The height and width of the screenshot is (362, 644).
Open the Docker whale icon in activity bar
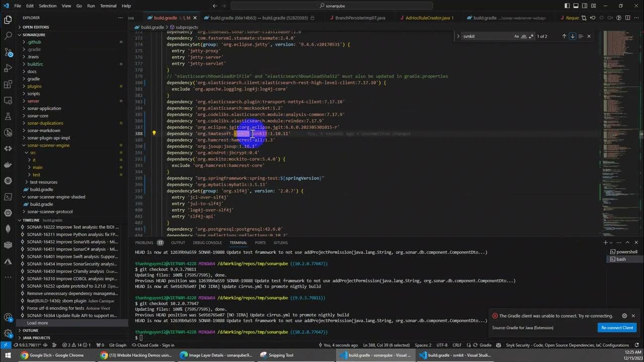click(x=8, y=164)
